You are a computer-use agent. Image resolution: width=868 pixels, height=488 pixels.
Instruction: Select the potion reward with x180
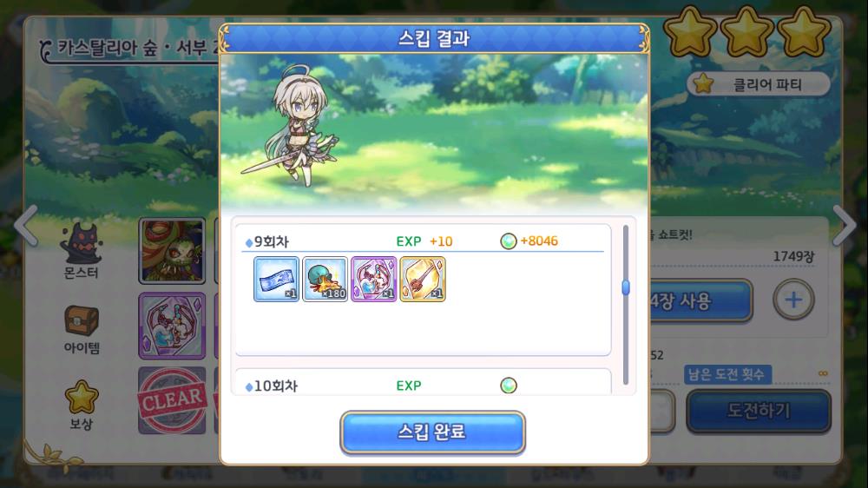coord(325,280)
